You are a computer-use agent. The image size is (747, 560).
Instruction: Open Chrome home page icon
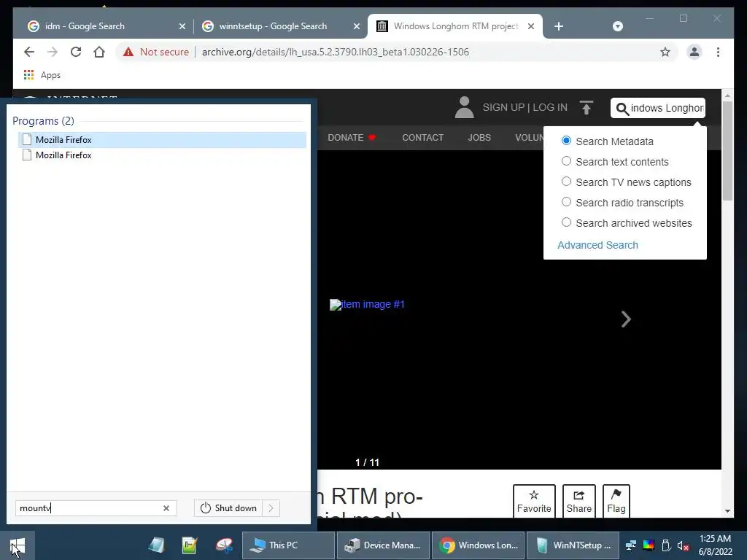[x=99, y=52]
